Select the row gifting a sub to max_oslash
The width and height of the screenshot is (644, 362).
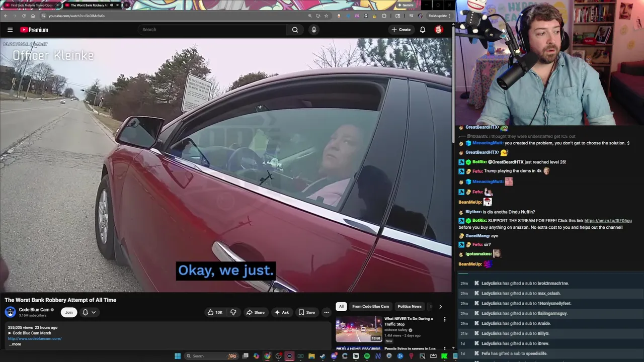(550, 293)
